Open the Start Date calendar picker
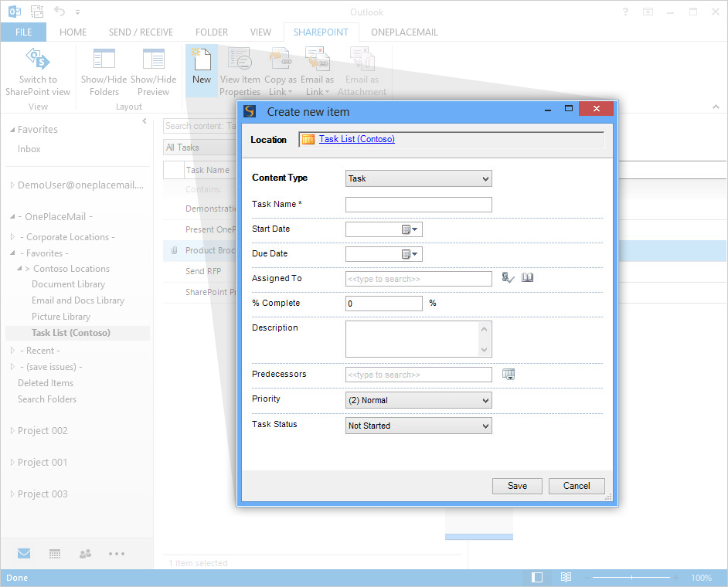Screen dimensions: 728x587 [410, 229]
